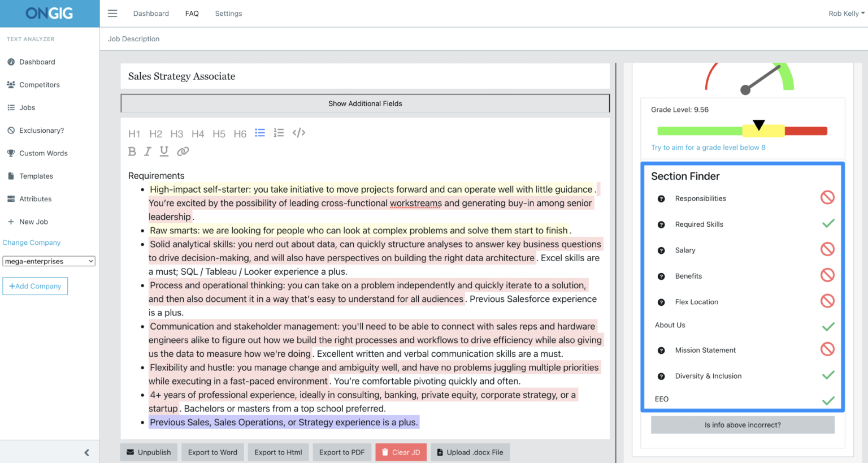Image resolution: width=868 pixels, height=463 pixels.
Task: Open the hamburger navigation menu
Action: pos(112,13)
